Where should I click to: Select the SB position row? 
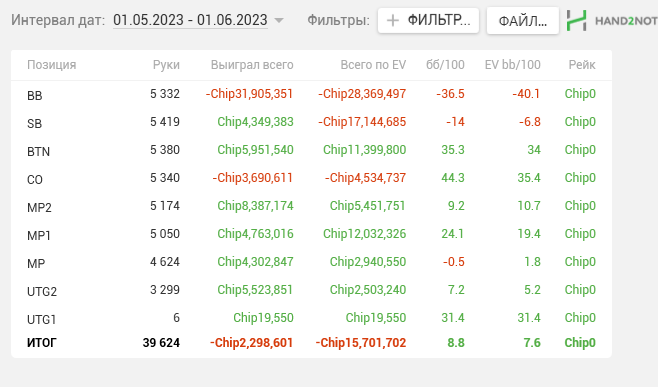click(311, 122)
